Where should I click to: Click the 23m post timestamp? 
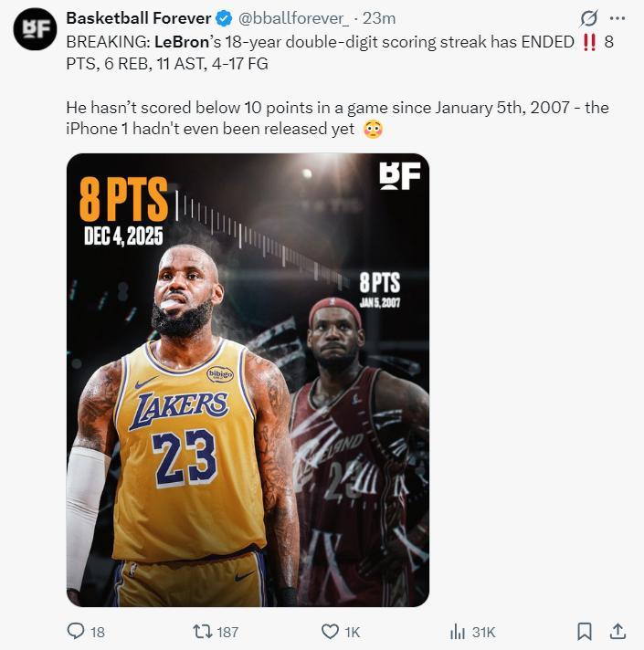click(x=378, y=18)
